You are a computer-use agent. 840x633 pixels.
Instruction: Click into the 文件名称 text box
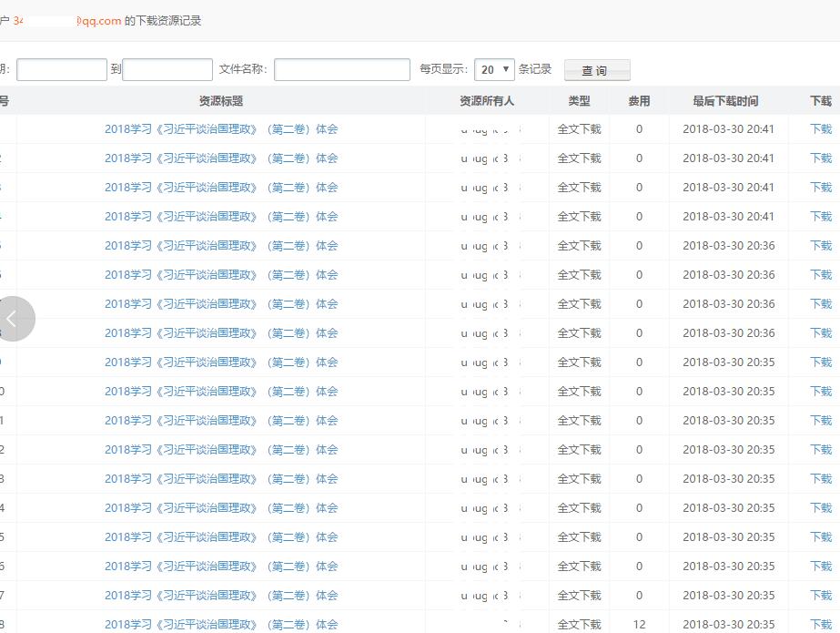point(342,70)
